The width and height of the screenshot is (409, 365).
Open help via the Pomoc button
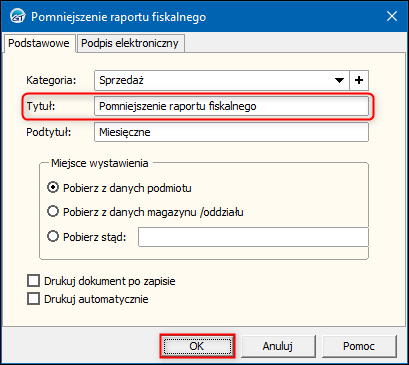tap(359, 346)
